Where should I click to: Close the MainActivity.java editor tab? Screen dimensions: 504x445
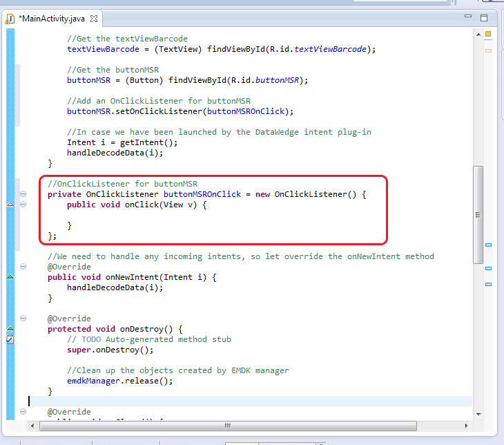(x=93, y=18)
